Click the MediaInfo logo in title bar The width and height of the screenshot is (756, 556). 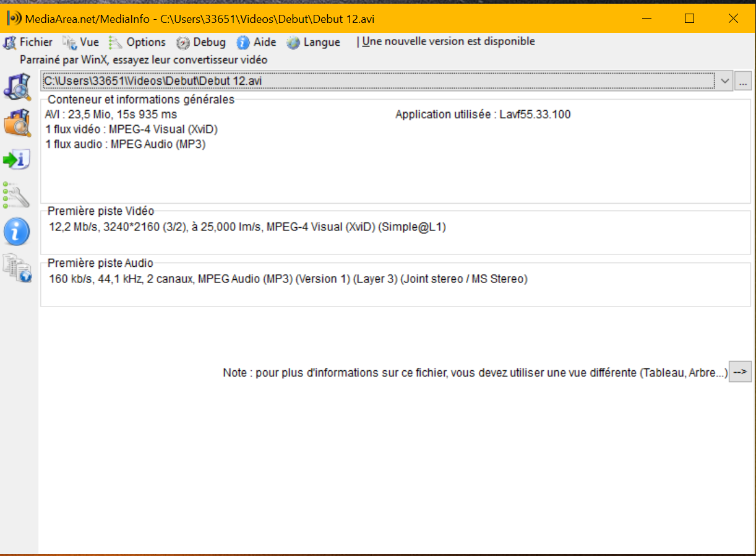pyautogui.click(x=14, y=19)
